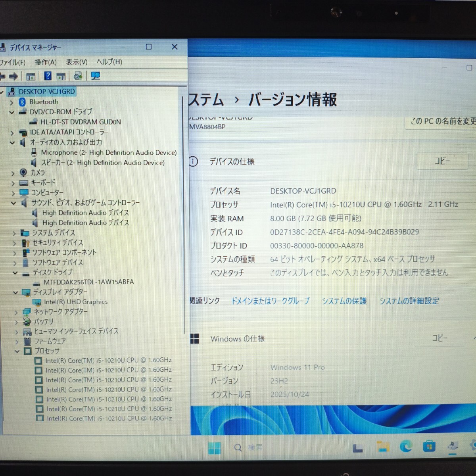Open システムの詳細設定 link
Image resolution: width=476 pixels, height=476 pixels.
(409, 301)
